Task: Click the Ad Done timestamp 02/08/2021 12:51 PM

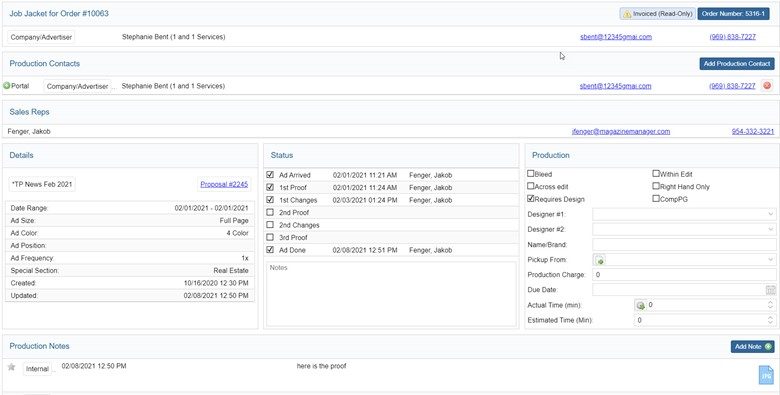Action: click(365, 250)
